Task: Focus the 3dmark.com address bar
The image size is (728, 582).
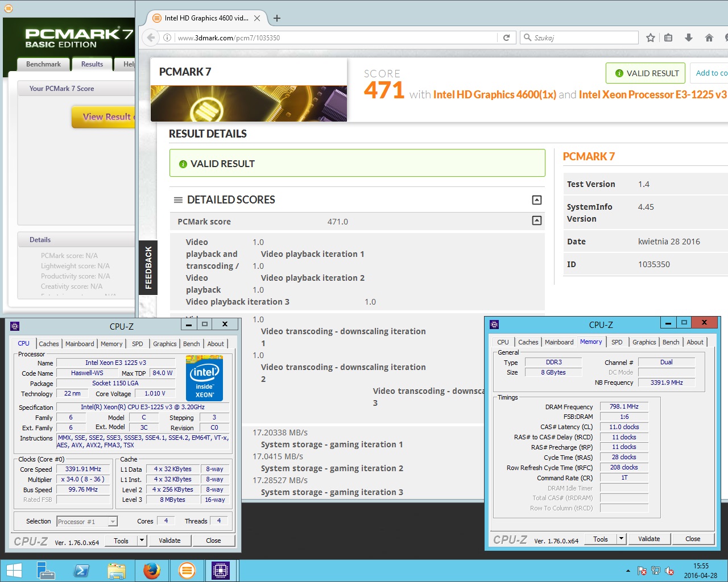Action: 336,38
